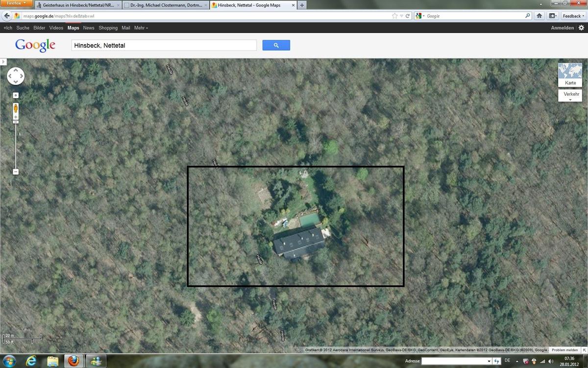Click the Problem melden link
This screenshot has width=588, height=368.
click(564, 350)
